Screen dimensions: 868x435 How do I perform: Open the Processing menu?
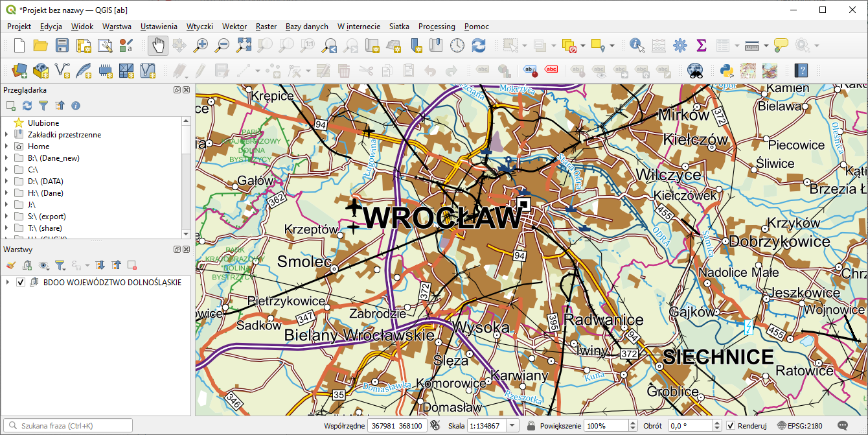437,27
